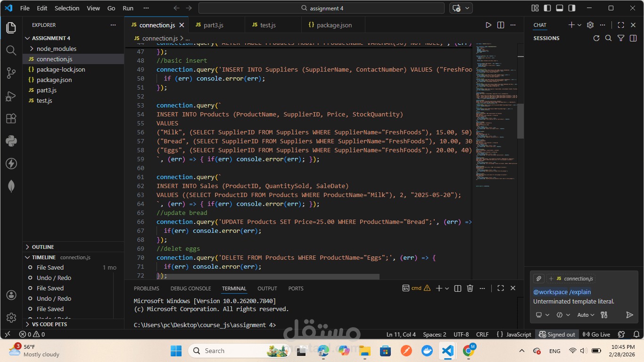The height and width of the screenshot is (362, 644).
Task: Switch to the part3.js editor tab
Action: [217, 25]
